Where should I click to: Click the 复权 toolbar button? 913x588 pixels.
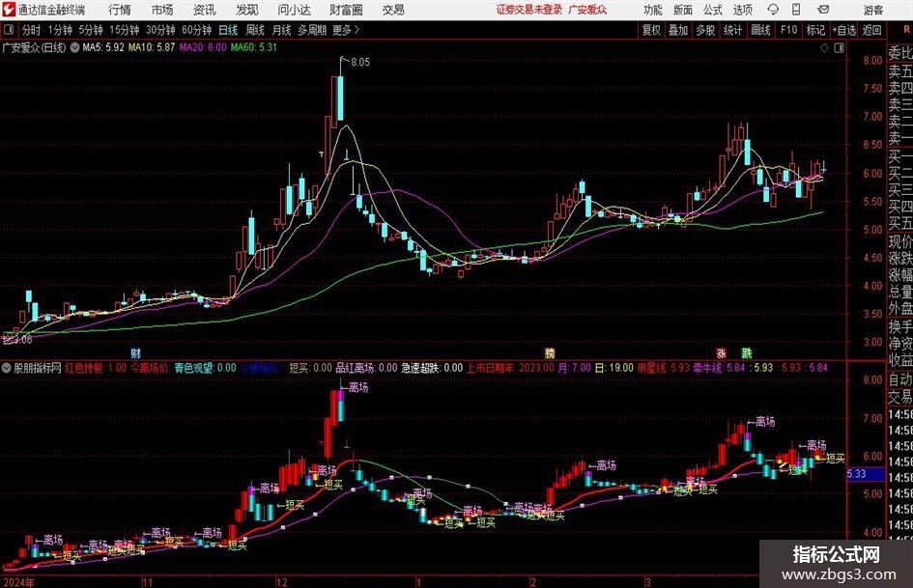tap(651, 30)
